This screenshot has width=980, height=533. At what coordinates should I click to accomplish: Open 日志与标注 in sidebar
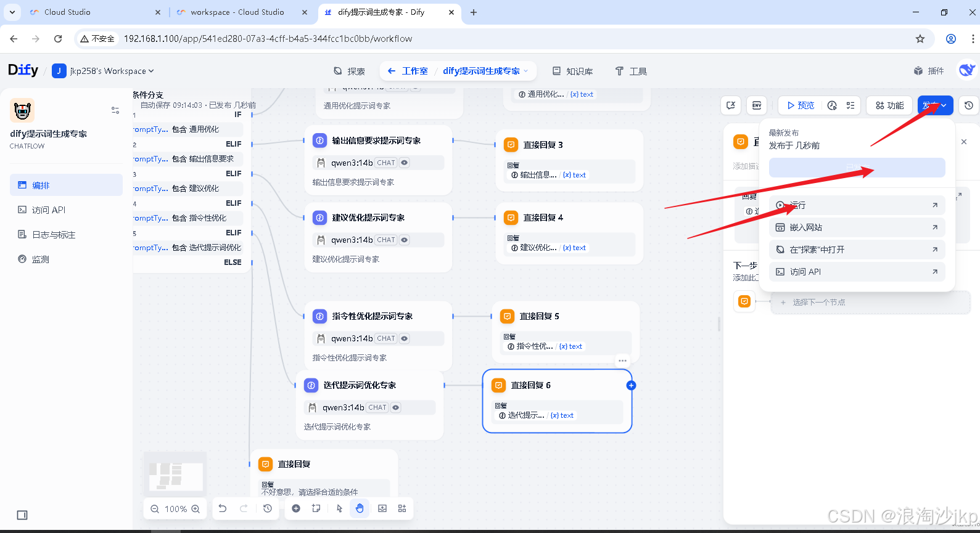[x=66, y=234]
